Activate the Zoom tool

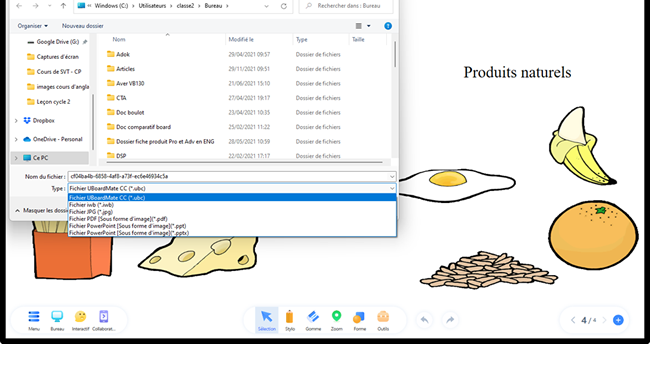[336, 320]
